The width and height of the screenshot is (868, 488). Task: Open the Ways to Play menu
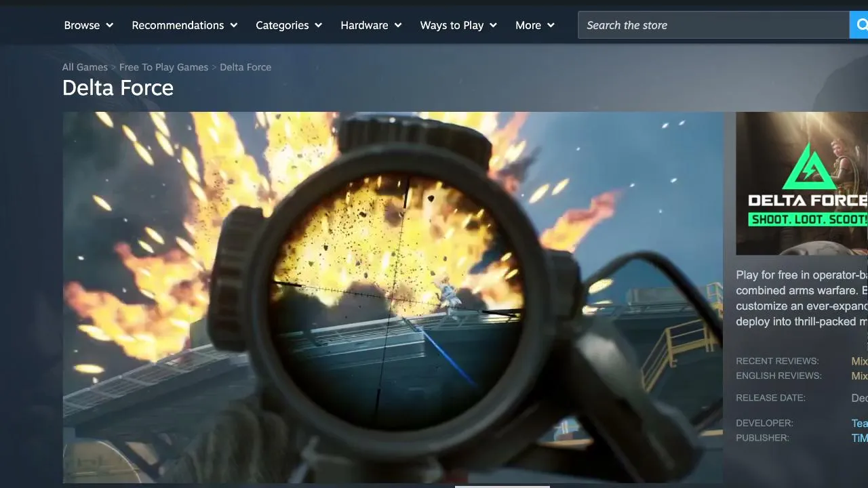click(458, 25)
